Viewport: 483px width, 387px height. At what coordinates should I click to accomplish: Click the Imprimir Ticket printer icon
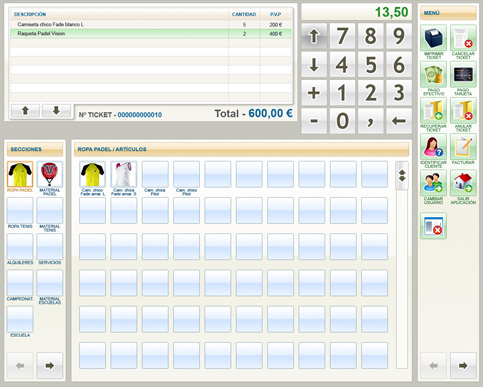coord(433,38)
